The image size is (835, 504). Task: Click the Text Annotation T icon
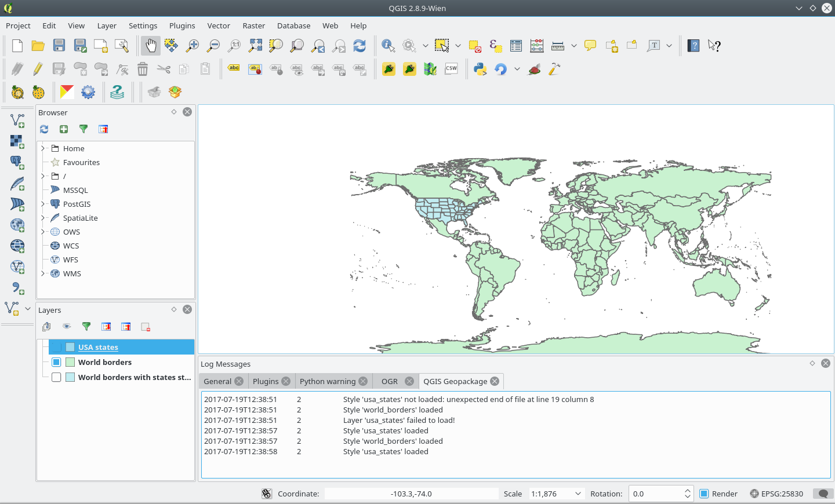point(654,46)
